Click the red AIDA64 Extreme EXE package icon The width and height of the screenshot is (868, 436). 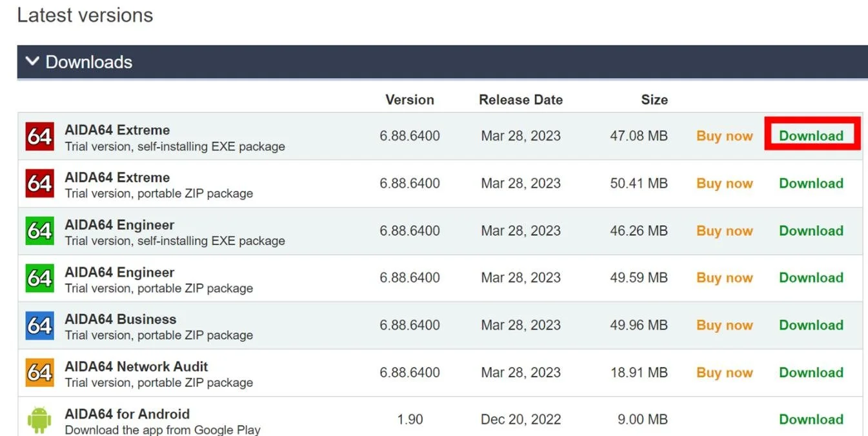pyautogui.click(x=39, y=136)
